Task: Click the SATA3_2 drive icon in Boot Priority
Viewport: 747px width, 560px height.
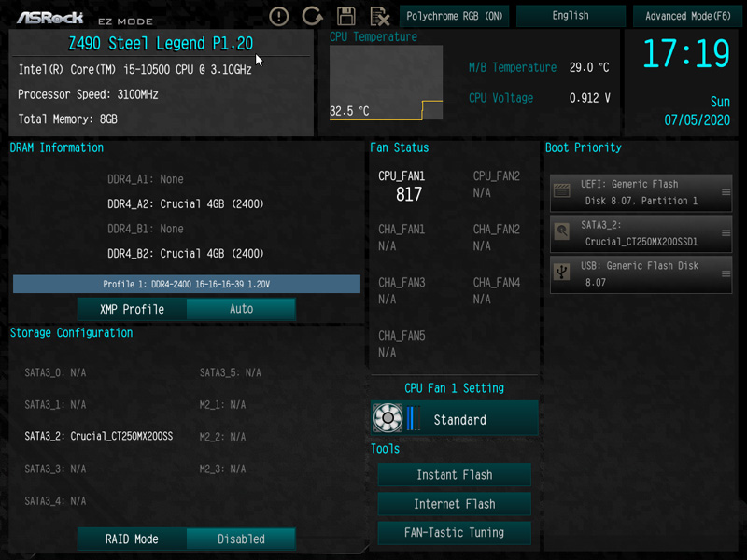Action: pos(561,232)
